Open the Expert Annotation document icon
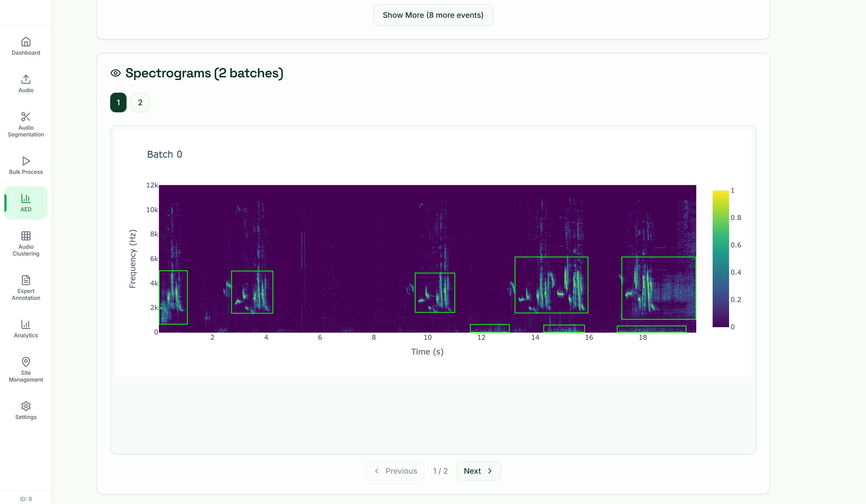This screenshot has height=504, width=866. click(26, 280)
